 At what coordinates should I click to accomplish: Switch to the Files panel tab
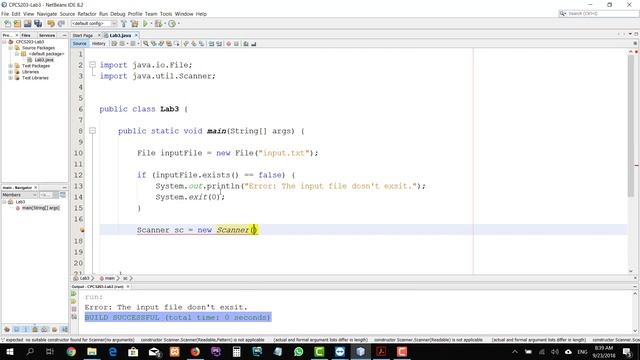(x=26, y=36)
